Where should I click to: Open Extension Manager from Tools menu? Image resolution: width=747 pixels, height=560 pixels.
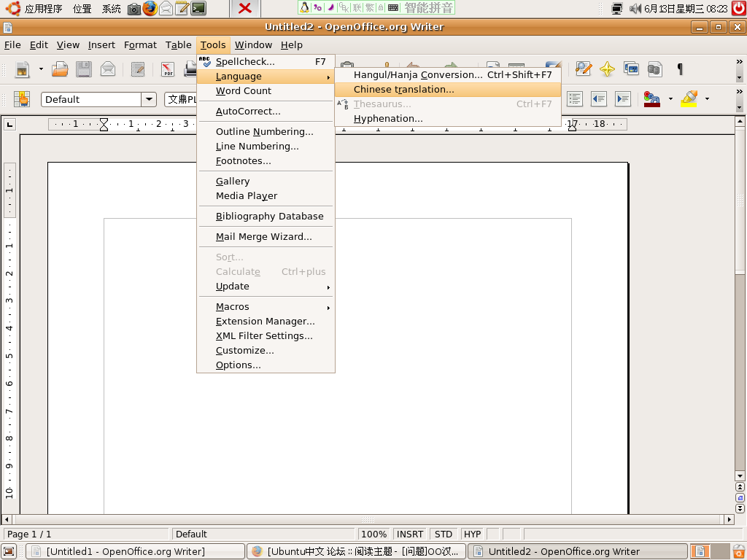click(x=266, y=321)
